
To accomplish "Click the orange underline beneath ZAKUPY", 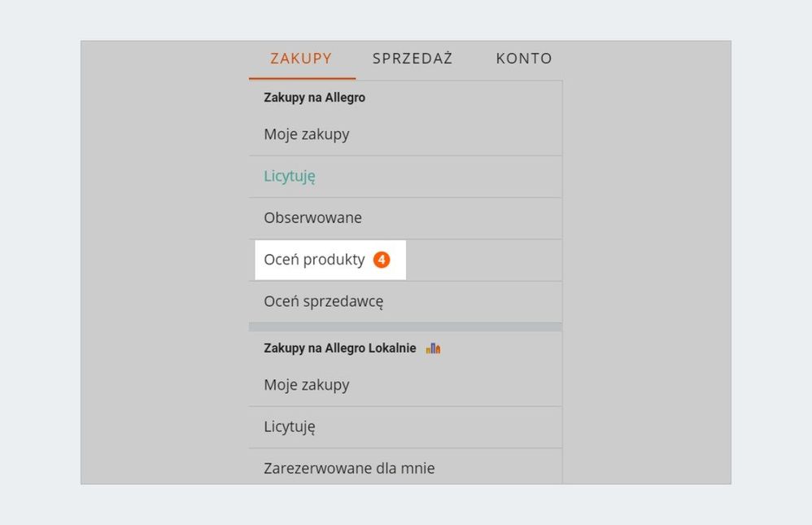I will click(x=302, y=78).
